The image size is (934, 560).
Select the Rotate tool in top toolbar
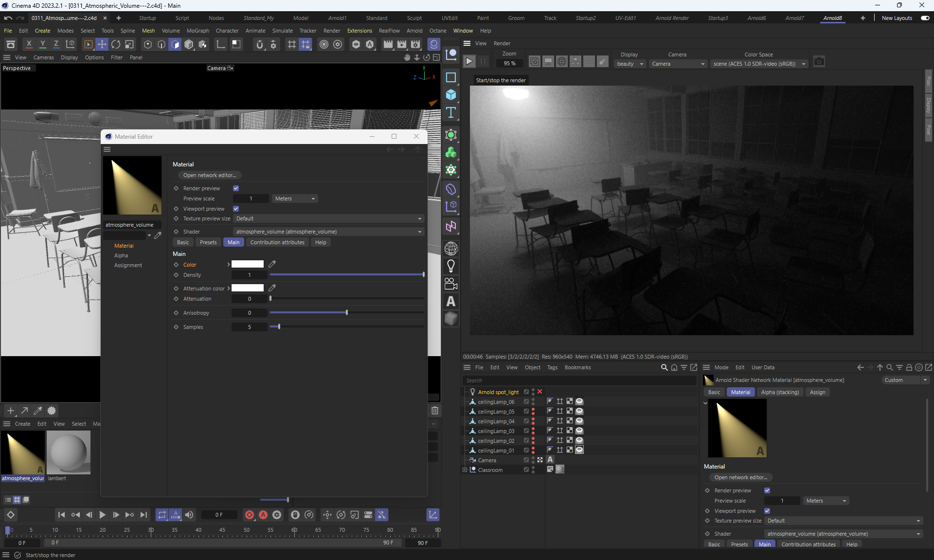pos(116,44)
